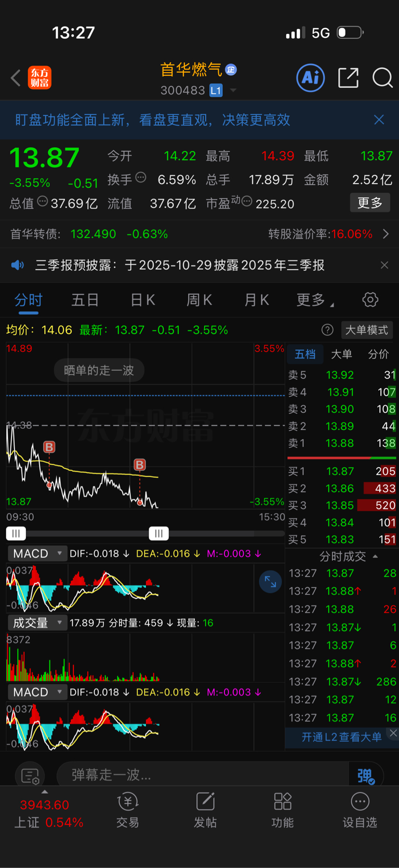The width and height of the screenshot is (399, 868).
Task: Tap the 卖5 13.92 order row
Action: click(342, 375)
